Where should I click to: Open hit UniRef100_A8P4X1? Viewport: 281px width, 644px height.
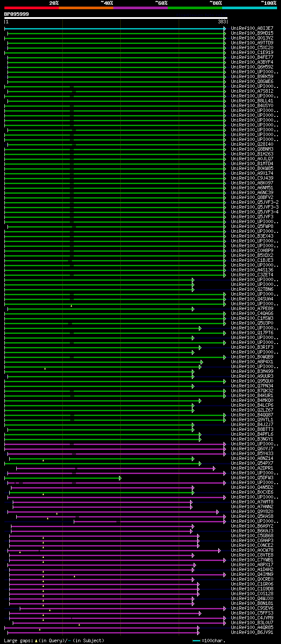click(252, 362)
